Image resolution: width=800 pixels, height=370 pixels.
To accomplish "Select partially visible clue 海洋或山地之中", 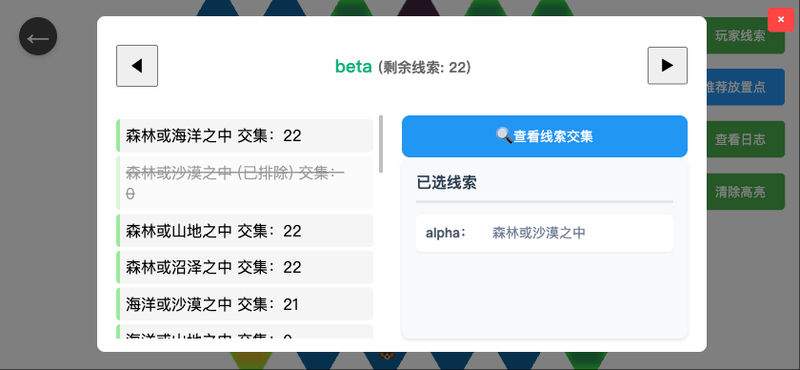I will pos(245,332).
